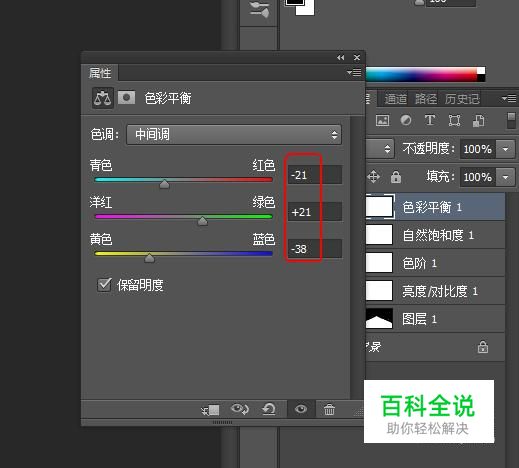Open the 色调 tone dropdown (中间调)
Viewport: 519px width, 468px height.
(234, 135)
